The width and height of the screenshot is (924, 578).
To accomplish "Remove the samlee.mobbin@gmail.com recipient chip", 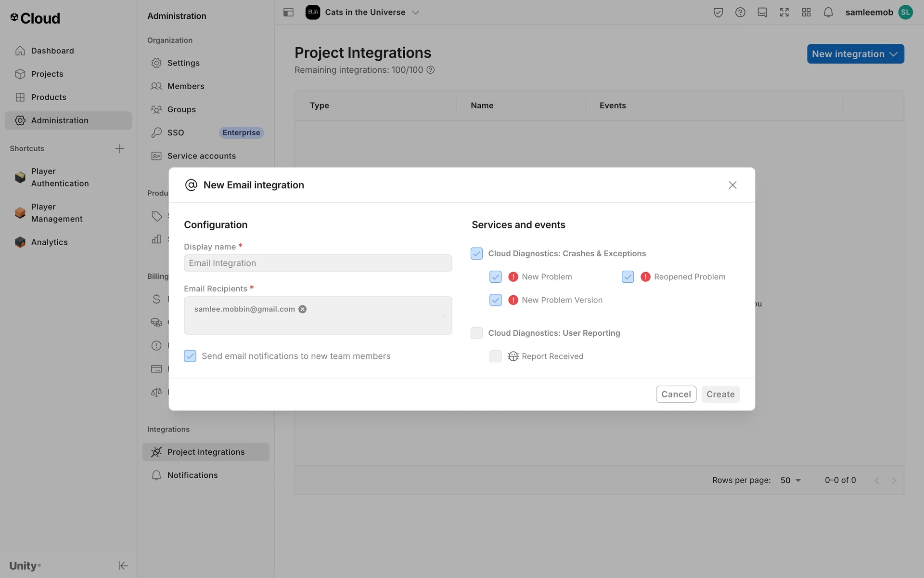I will [x=302, y=309].
